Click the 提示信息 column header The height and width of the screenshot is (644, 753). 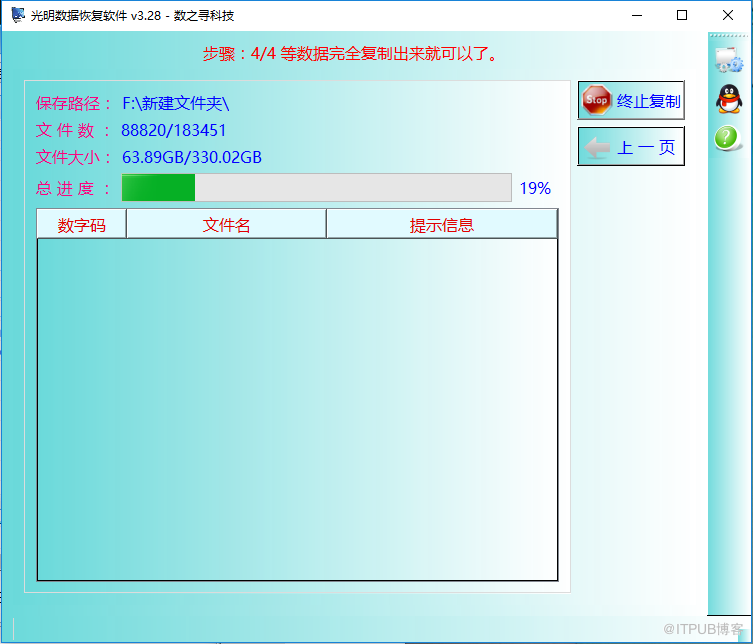[442, 225]
